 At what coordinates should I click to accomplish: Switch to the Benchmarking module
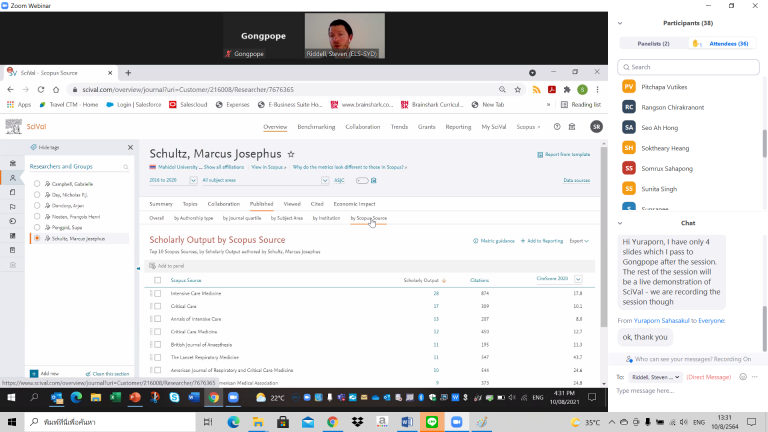[x=316, y=127]
